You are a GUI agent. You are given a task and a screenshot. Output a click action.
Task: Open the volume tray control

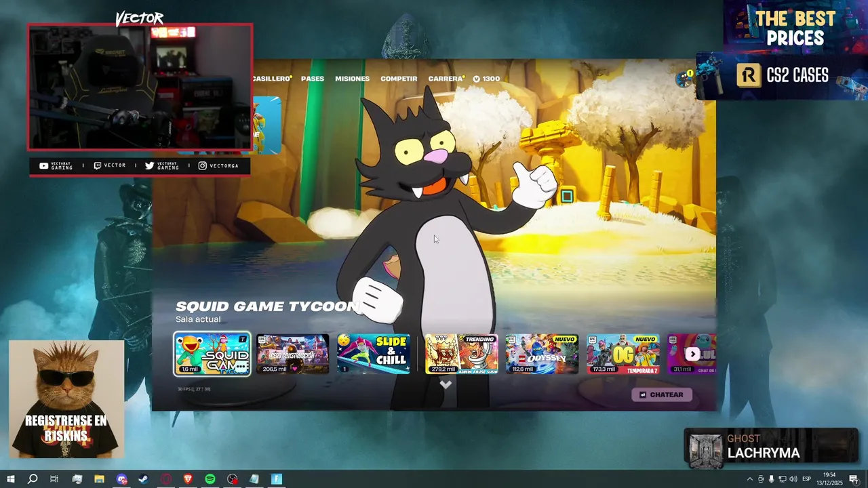793,479
